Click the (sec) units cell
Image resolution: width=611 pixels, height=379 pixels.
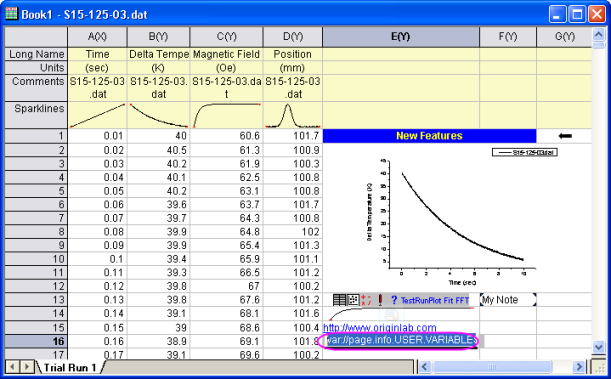[97, 68]
